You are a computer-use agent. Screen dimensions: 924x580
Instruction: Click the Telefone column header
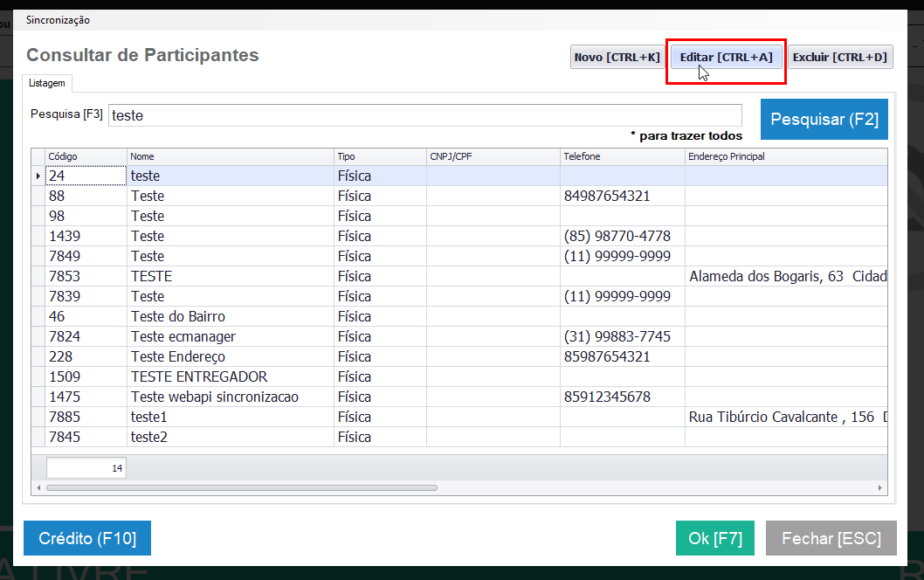click(x=623, y=156)
